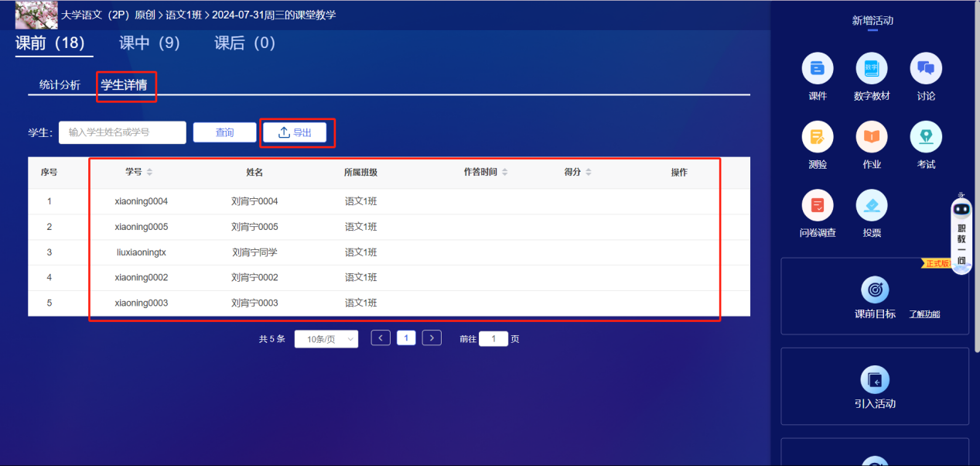Click the 课件 courseware icon
980x466 pixels.
pyautogui.click(x=818, y=70)
